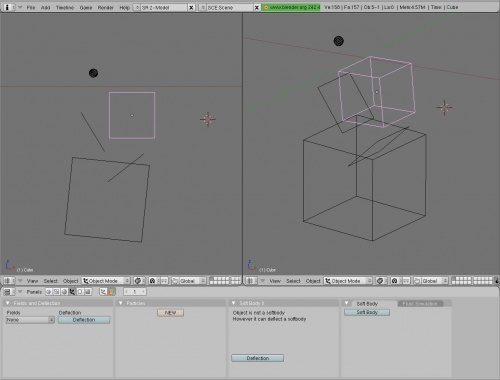The image size is (500, 380).
Task: Delete the SR:2-Model screen with X
Action: (x=191, y=7)
